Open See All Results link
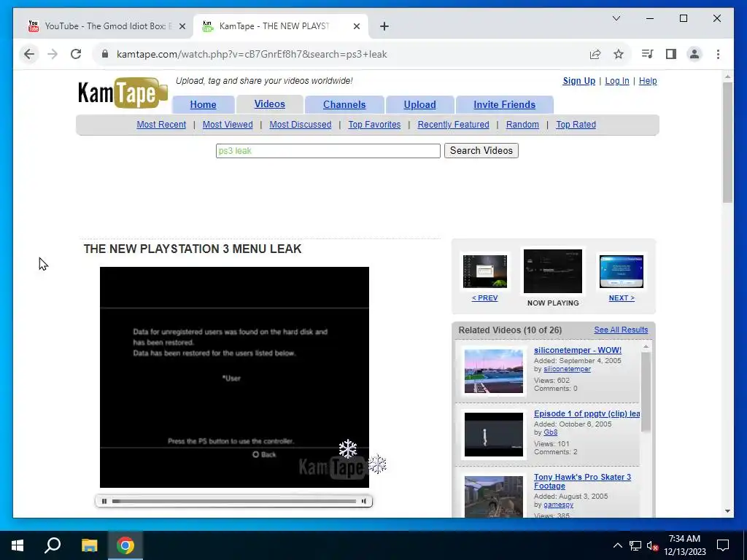The width and height of the screenshot is (747, 560). coord(621,330)
